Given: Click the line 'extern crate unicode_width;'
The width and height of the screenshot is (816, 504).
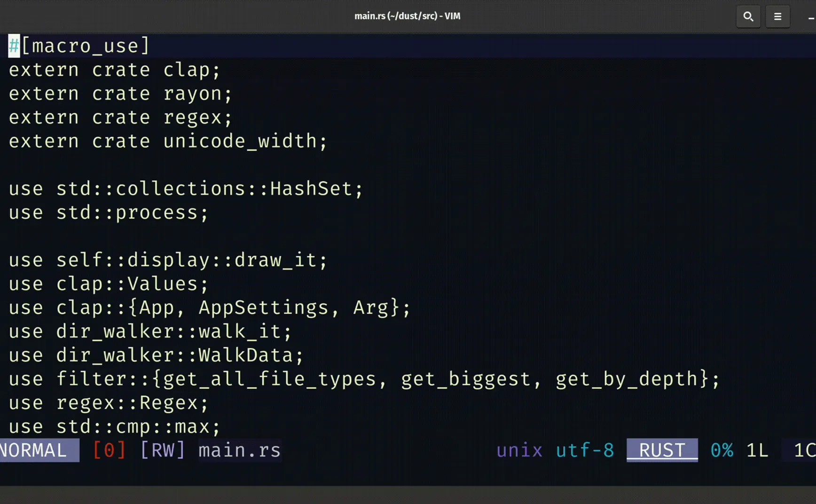Looking at the screenshot, I should pos(168,142).
